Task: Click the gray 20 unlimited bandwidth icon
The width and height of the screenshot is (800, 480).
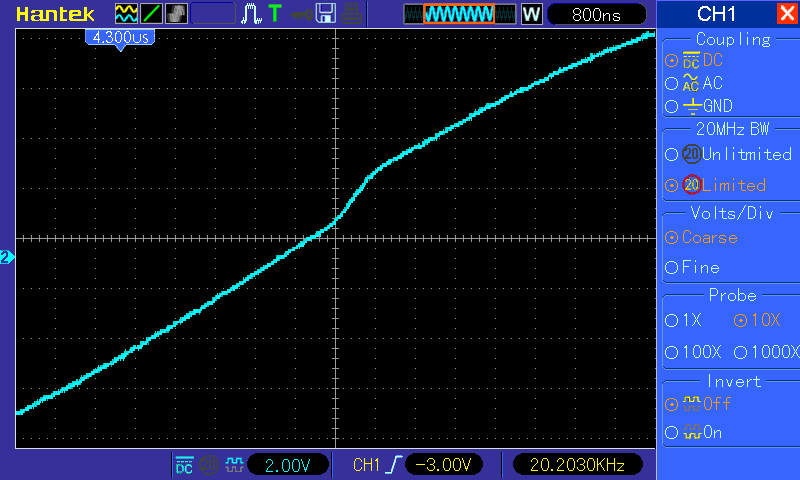Action: [x=692, y=154]
